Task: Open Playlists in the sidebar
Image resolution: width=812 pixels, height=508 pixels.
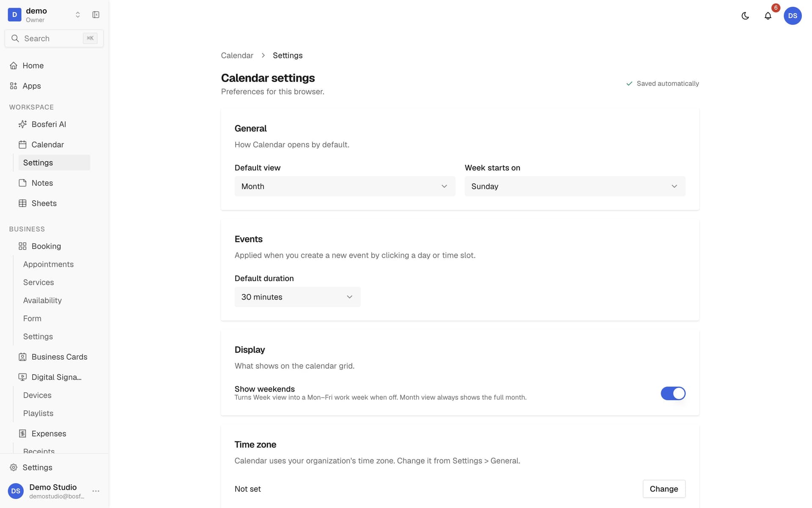Action: point(38,413)
